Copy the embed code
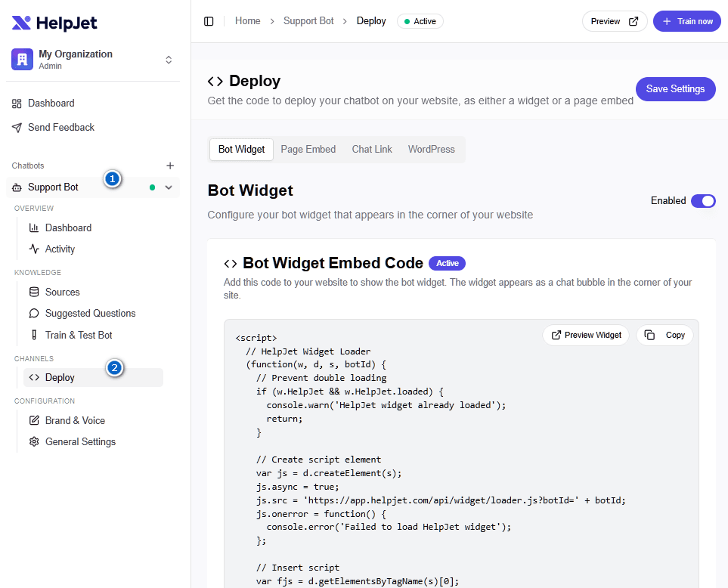The width and height of the screenshot is (728, 588). 664,335
